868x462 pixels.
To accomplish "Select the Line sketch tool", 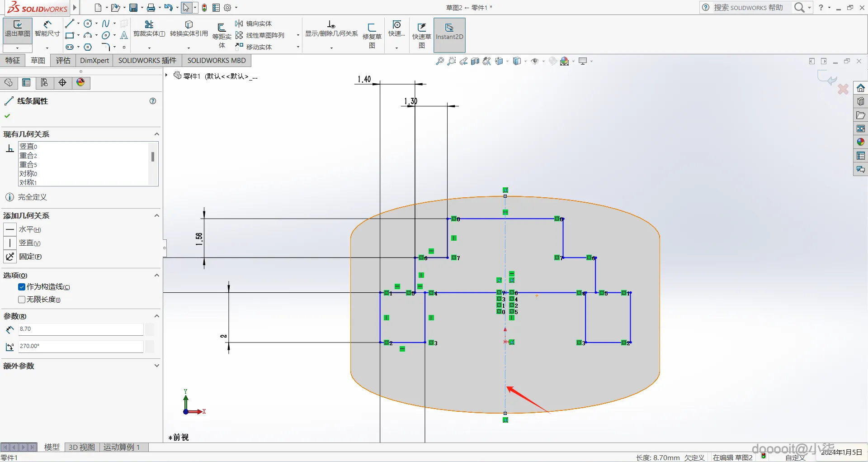I will coord(69,24).
